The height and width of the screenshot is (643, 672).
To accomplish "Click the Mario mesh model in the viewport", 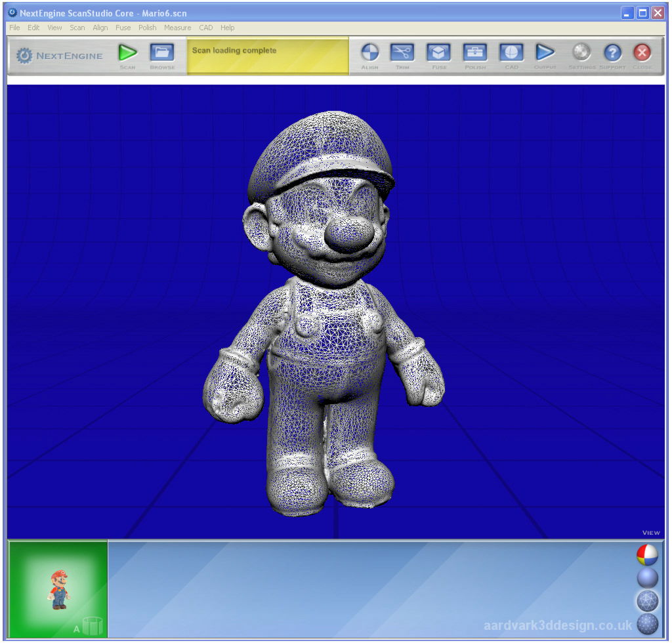I will [x=324, y=313].
